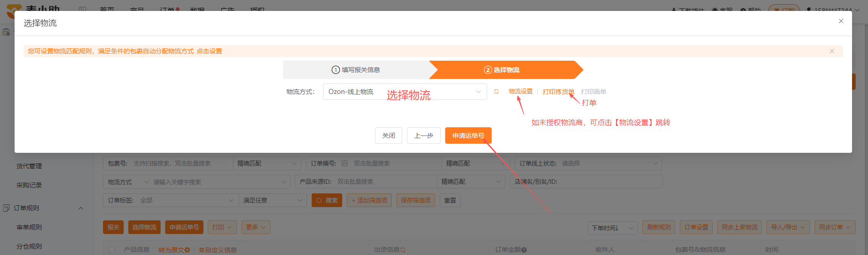Open 精确匹配 dropdown beside 订单编号
The height and width of the screenshot is (255, 868).
475,163
